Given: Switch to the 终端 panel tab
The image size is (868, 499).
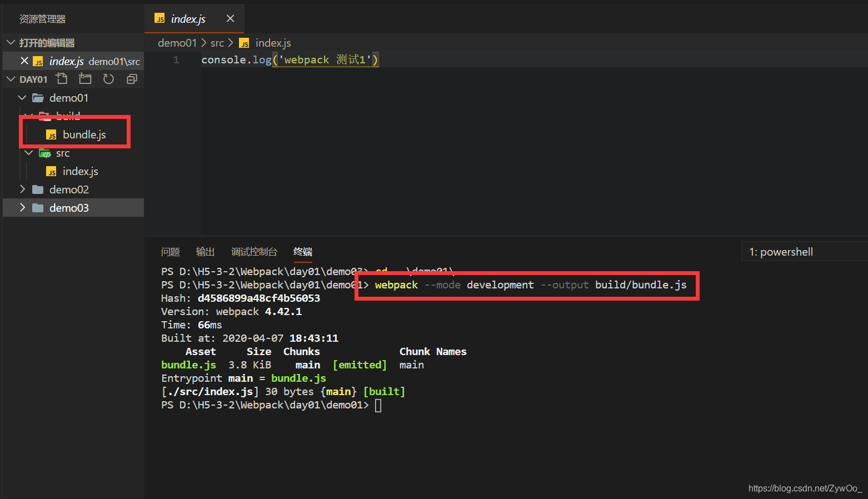Looking at the screenshot, I should (303, 252).
